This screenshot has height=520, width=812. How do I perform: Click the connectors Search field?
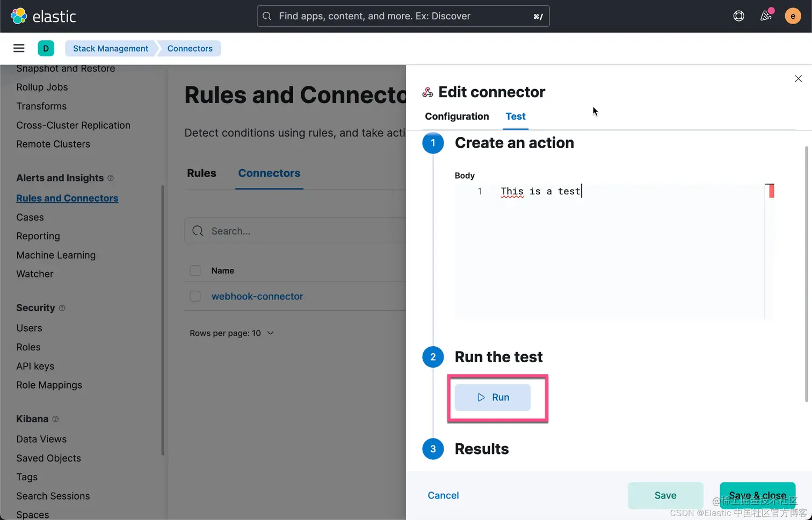(x=295, y=231)
